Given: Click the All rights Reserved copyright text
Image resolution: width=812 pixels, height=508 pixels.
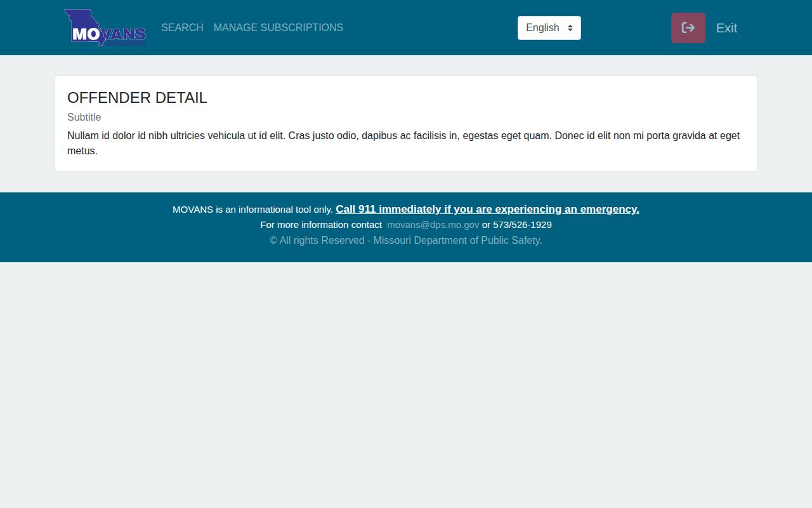Looking at the screenshot, I should [x=406, y=241].
